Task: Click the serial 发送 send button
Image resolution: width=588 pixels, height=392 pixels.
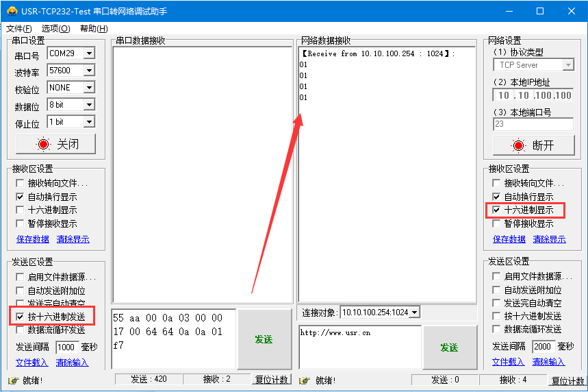Action: point(264,339)
